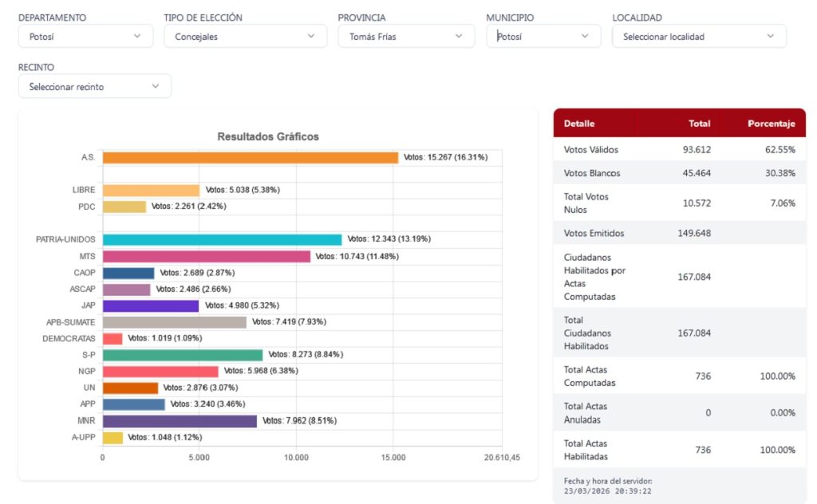Image resolution: width=817 pixels, height=504 pixels.
Task: Click the Detalle column header
Action: coord(579,124)
